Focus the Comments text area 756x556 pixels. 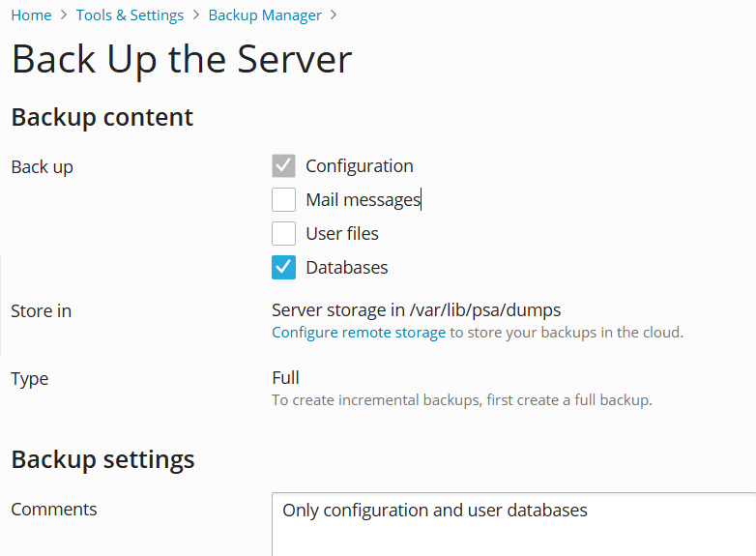pyautogui.click(x=514, y=524)
